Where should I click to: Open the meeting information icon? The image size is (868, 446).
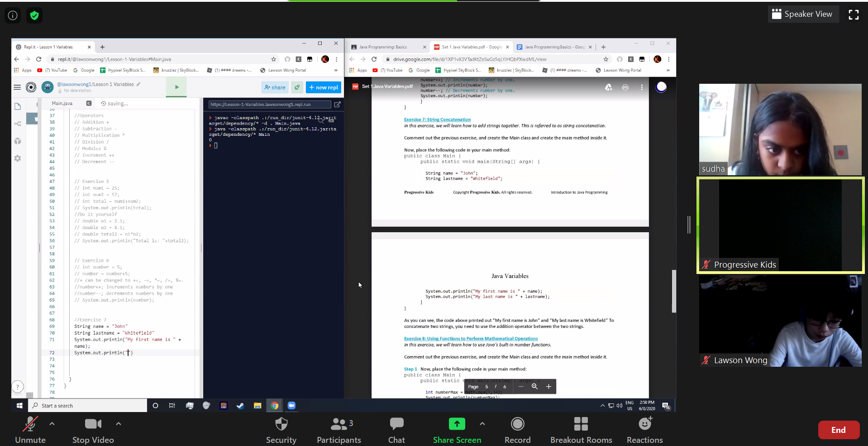pos(13,16)
